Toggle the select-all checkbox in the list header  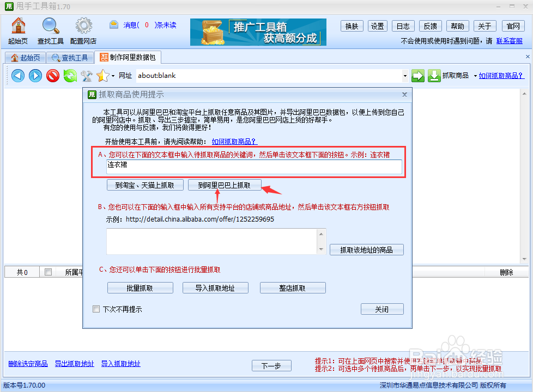click(46, 272)
